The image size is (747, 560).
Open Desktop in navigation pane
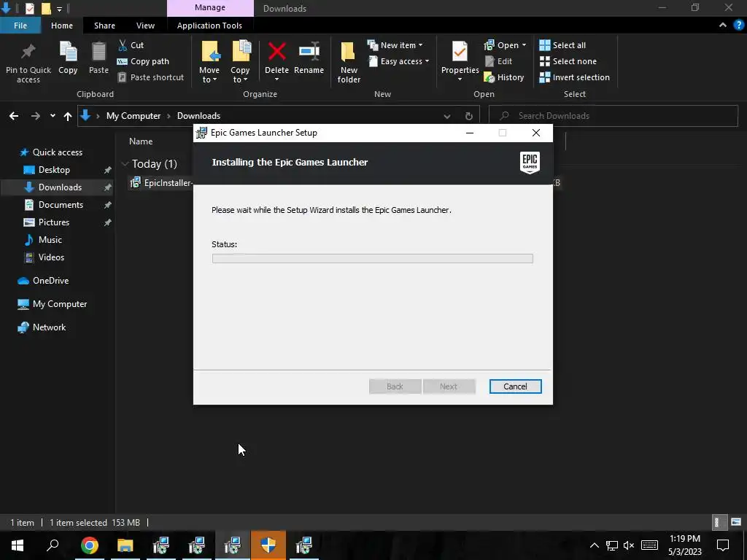54,169
